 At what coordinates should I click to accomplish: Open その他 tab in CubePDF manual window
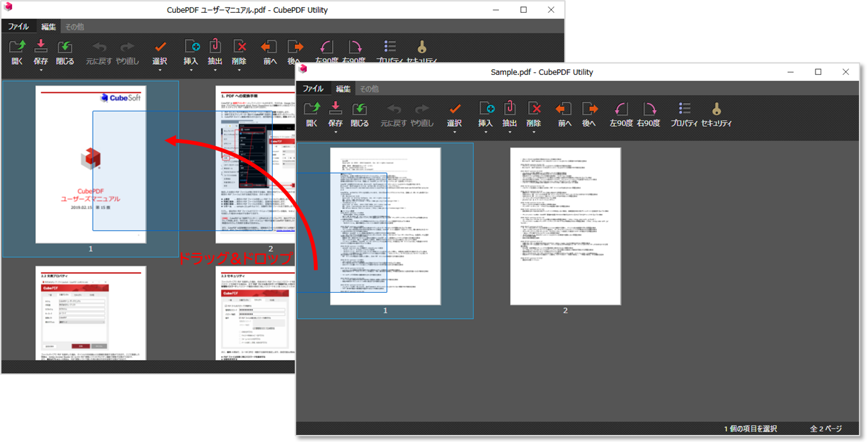pos(74,27)
